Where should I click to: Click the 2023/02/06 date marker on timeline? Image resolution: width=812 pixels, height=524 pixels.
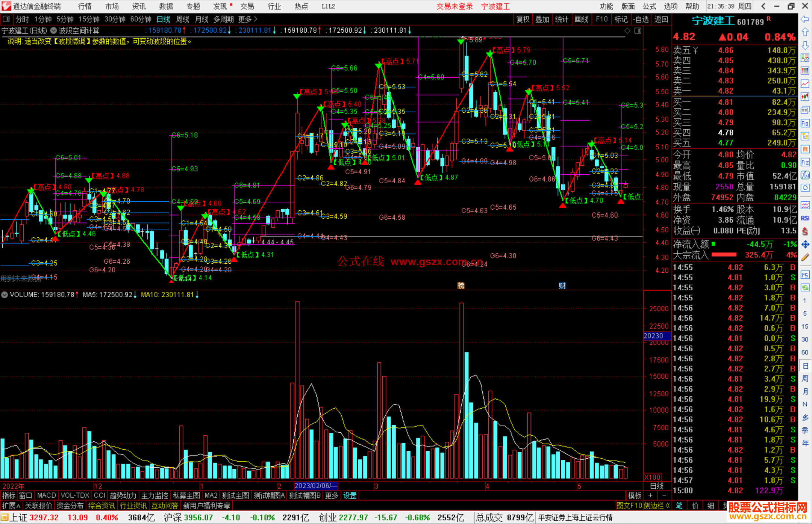tap(316, 486)
